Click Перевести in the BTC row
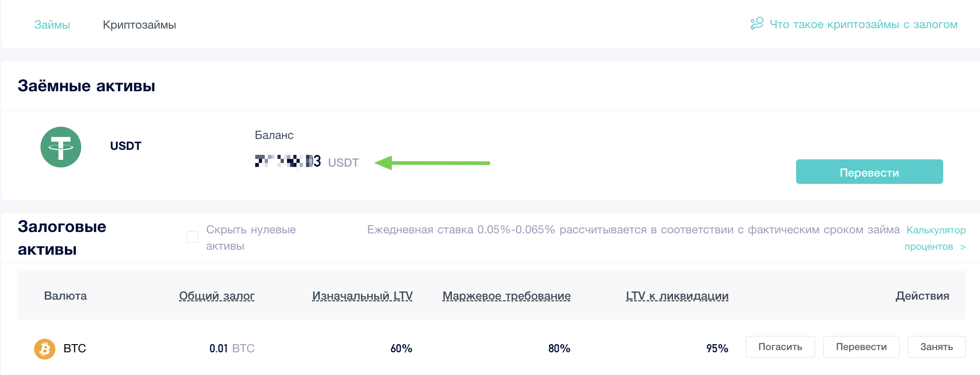This screenshot has width=980, height=375. tap(861, 347)
